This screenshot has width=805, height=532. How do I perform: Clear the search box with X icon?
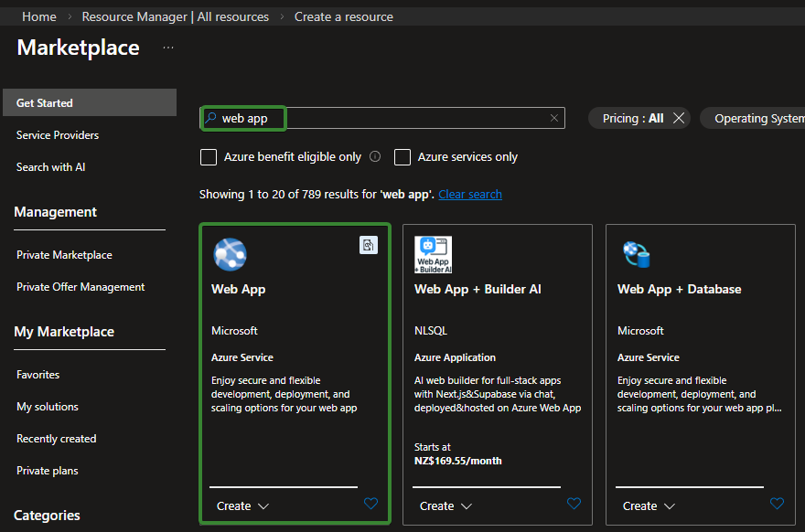(553, 118)
